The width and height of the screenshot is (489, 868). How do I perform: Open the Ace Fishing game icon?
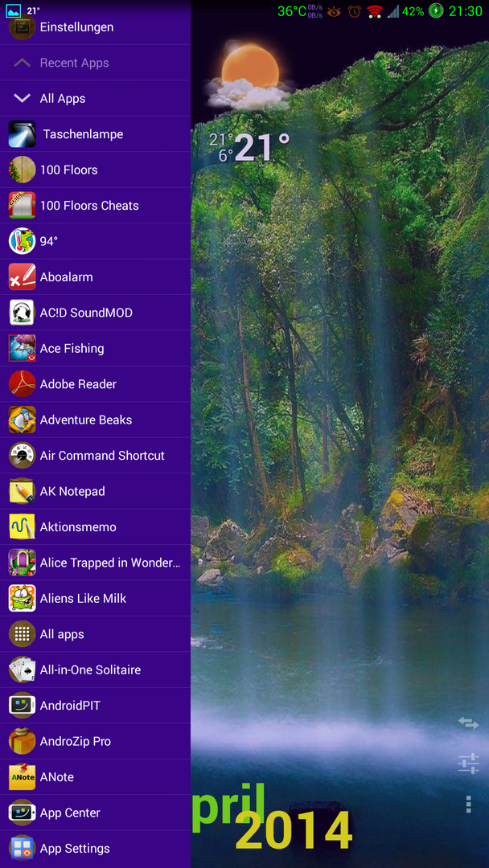pos(23,348)
